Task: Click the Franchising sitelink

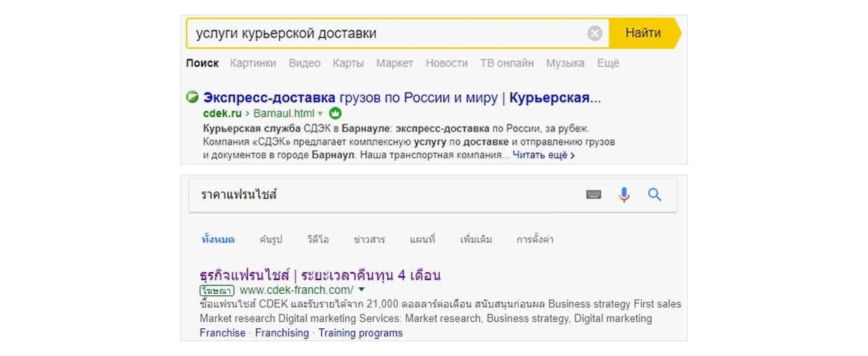Action: 282,333
